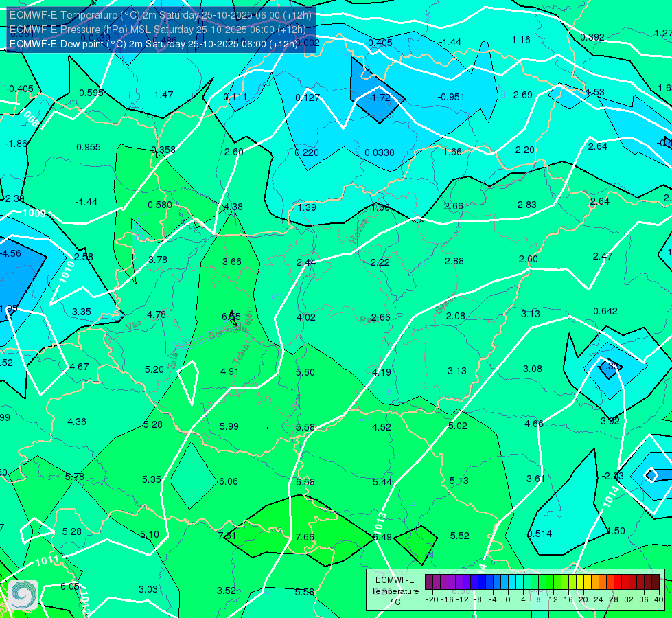Click the -1.72 temperature value
Image resolution: width=672 pixels, height=618 pixels.
tap(380, 98)
